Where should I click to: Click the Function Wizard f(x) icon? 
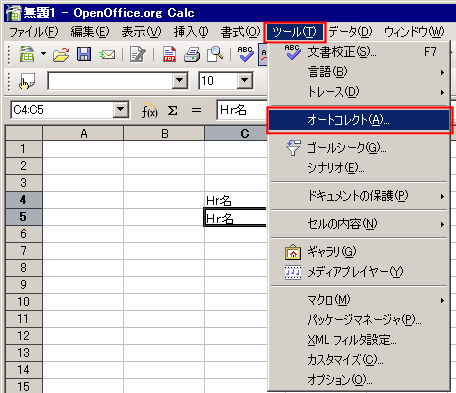click(150, 110)
